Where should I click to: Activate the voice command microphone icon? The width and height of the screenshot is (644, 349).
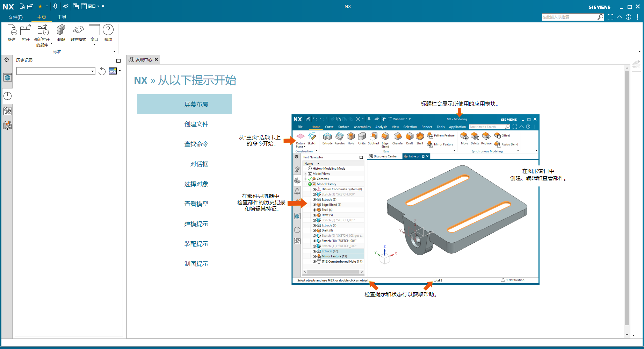tap(55, 6)
